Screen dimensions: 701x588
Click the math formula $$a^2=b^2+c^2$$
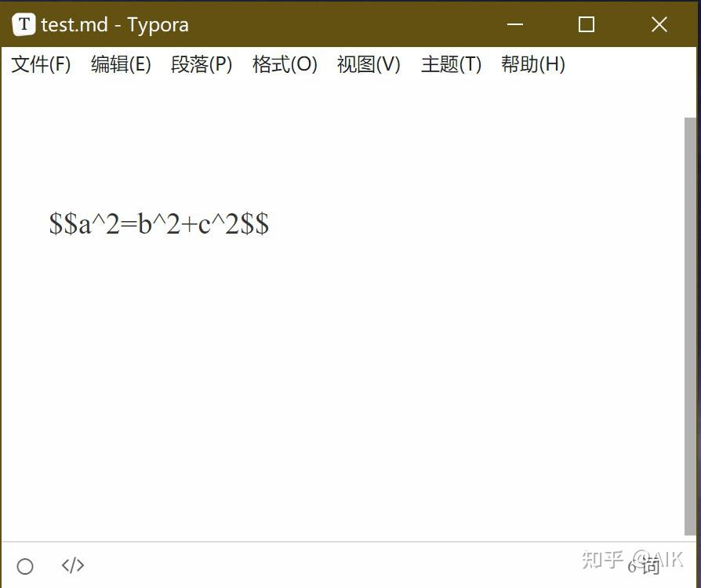158,224
